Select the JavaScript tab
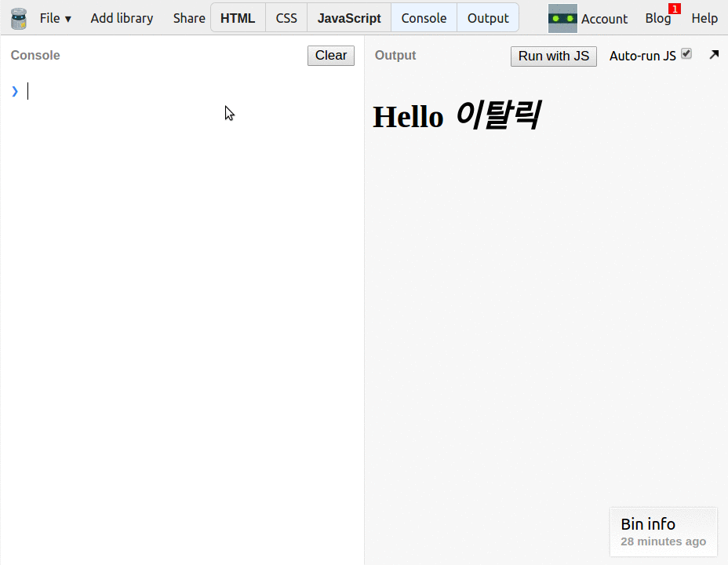The width and height of the screenshot is (728, 565). tap(348, 17)
